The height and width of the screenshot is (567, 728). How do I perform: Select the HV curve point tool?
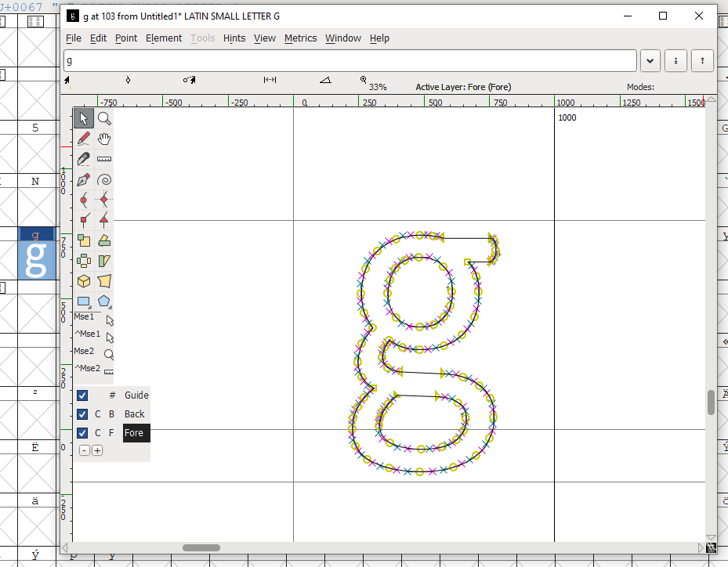tap(104, 200)
